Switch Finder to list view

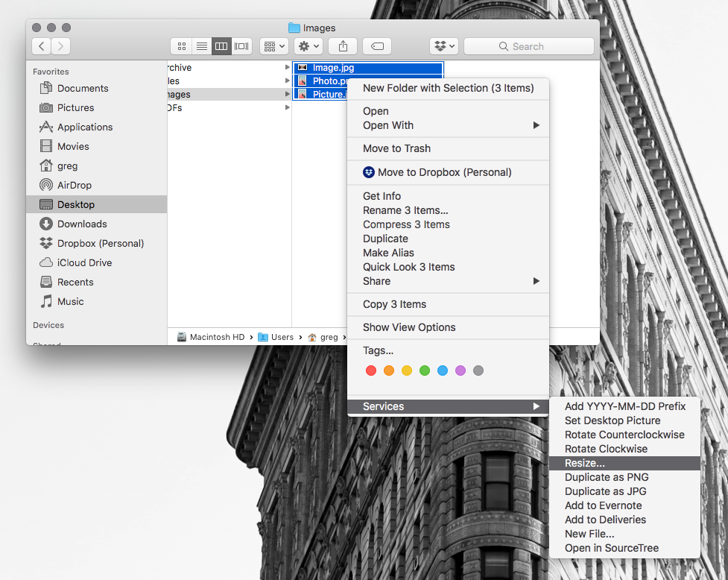pyautogui.click(x=201, y=46)
